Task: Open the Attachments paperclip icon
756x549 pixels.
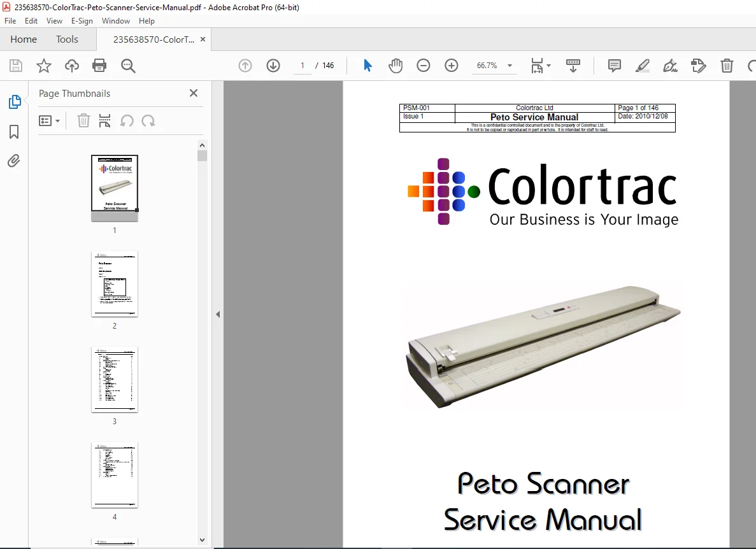Action: point(14,160)
